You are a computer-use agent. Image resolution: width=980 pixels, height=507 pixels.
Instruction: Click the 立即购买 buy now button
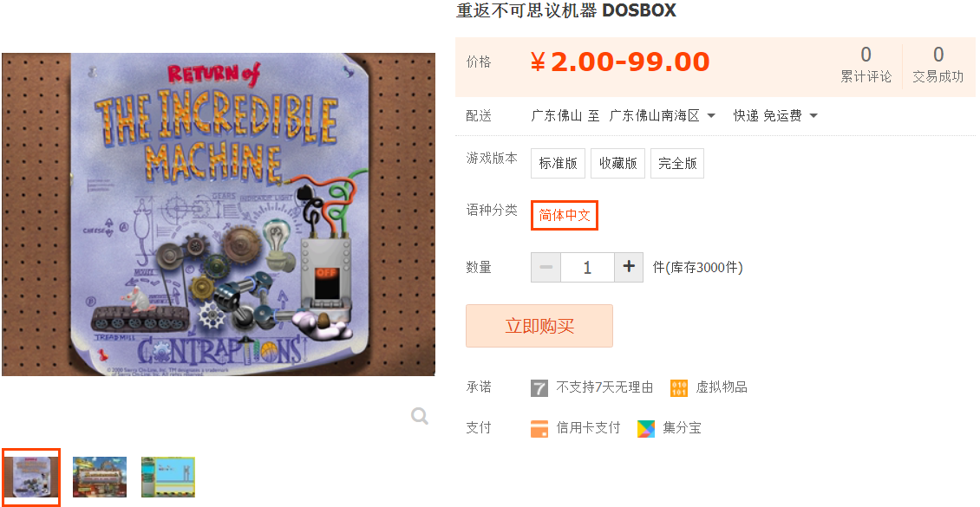pyautogui.click(x=539, y=326)
